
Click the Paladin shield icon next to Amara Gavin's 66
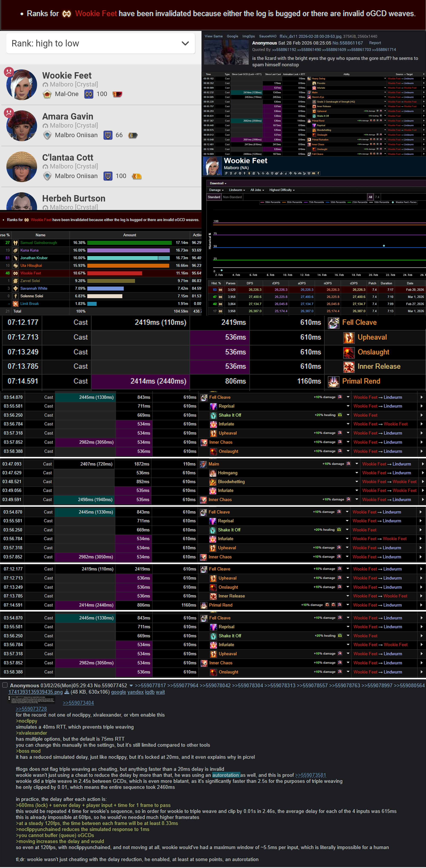point(108,135)
